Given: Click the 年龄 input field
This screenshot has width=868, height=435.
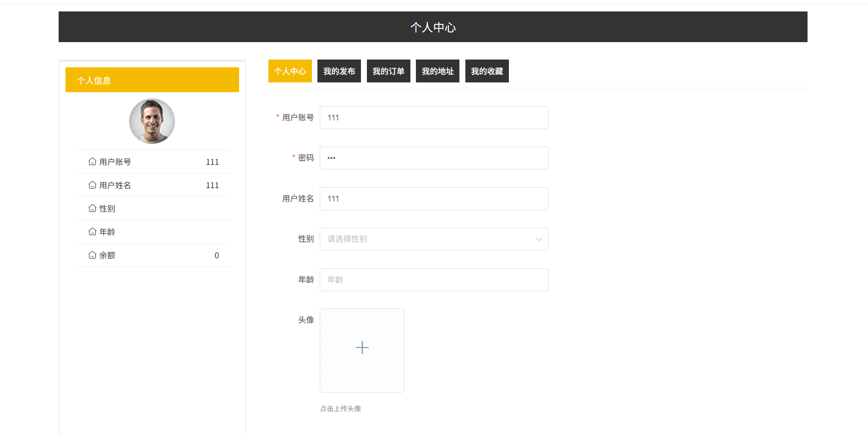Looking at the screenshot, I should (434, 280).
